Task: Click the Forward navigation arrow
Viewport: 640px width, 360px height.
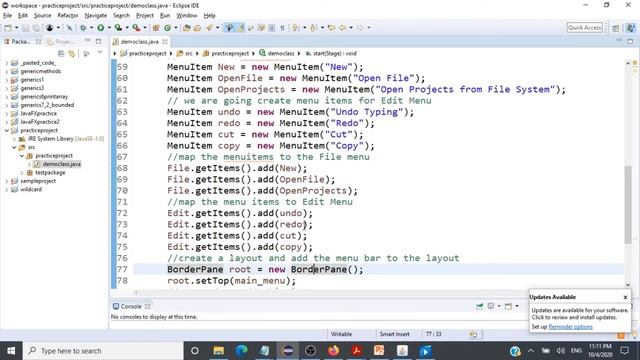Action: click(x=360, y=28)
